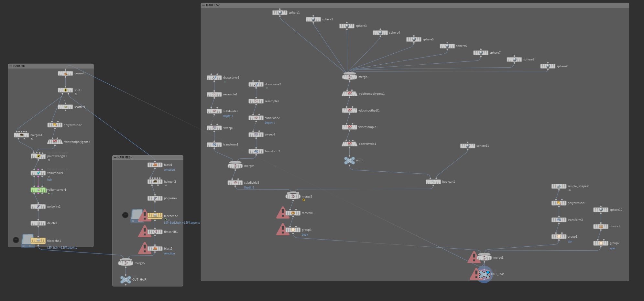644x301 pixels.
Task: Select the null1 node icon
Action: point(349,160)
